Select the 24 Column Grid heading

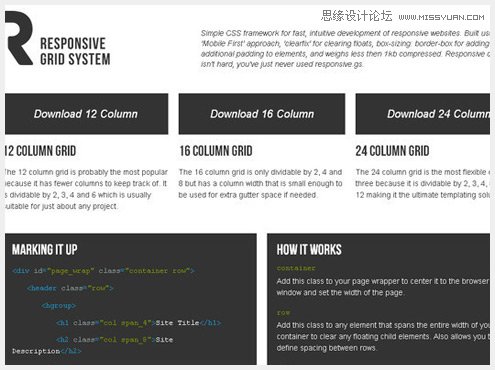click(x=392, y=151)
